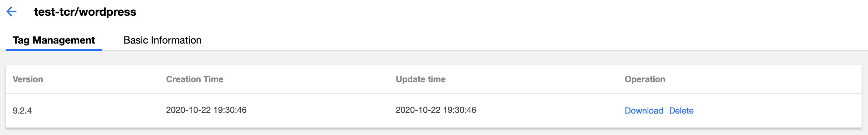The image size is (868, 135).
Task: View repository details via Basic Information
Action: 162,40
